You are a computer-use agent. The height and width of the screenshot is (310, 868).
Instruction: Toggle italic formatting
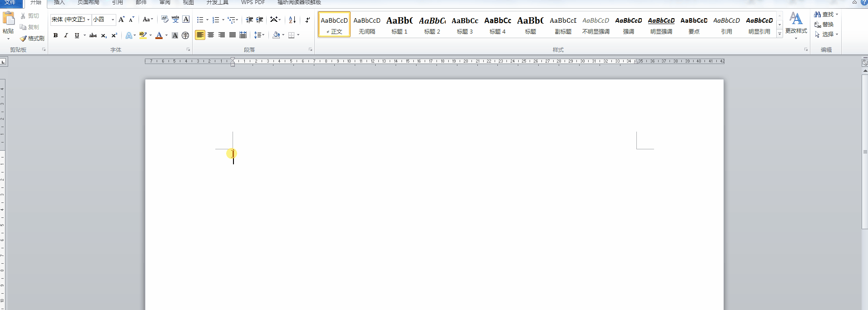click(66, 35)
